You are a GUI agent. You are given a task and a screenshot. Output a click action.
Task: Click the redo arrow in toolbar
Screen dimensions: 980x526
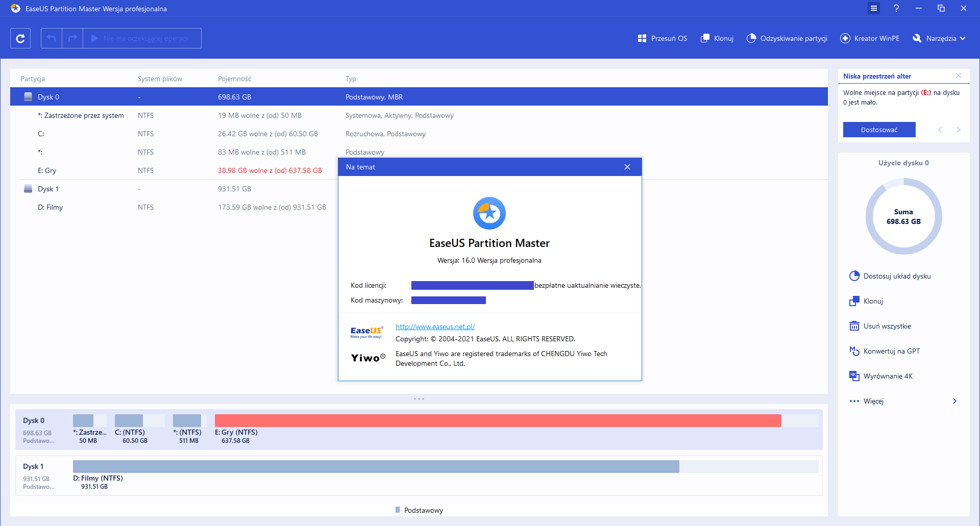click(72, 38)
